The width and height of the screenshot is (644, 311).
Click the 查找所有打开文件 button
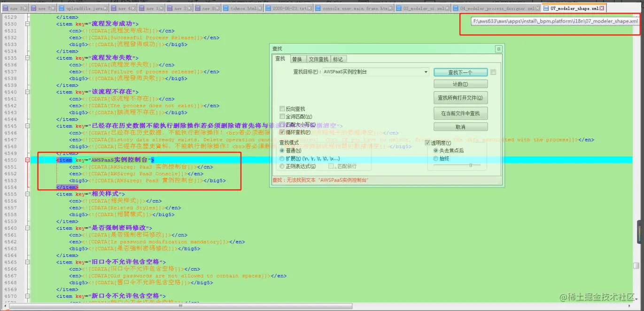tap(460, 98)
